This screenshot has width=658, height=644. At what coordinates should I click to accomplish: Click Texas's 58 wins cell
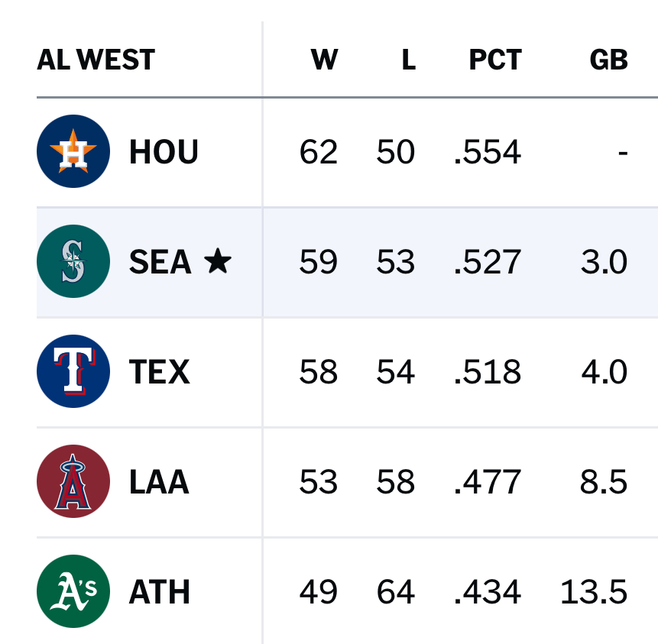318,371
